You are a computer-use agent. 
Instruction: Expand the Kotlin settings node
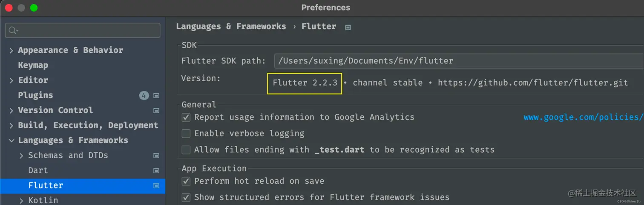(x=21, y=200)
